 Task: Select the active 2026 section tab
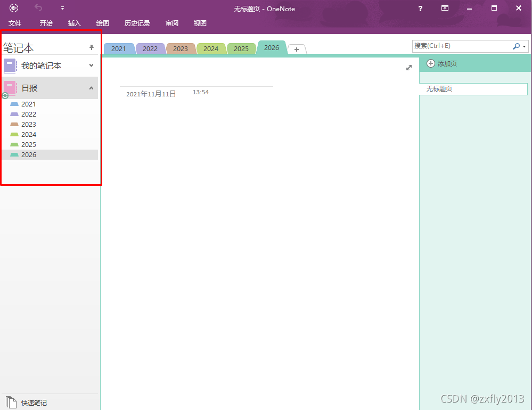point(272,48)
